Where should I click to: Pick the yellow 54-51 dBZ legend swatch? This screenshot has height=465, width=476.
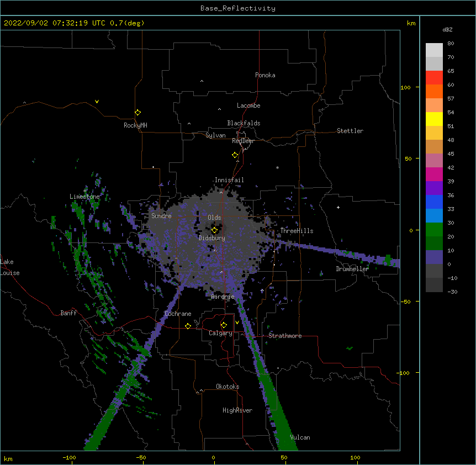pos(434,119)
